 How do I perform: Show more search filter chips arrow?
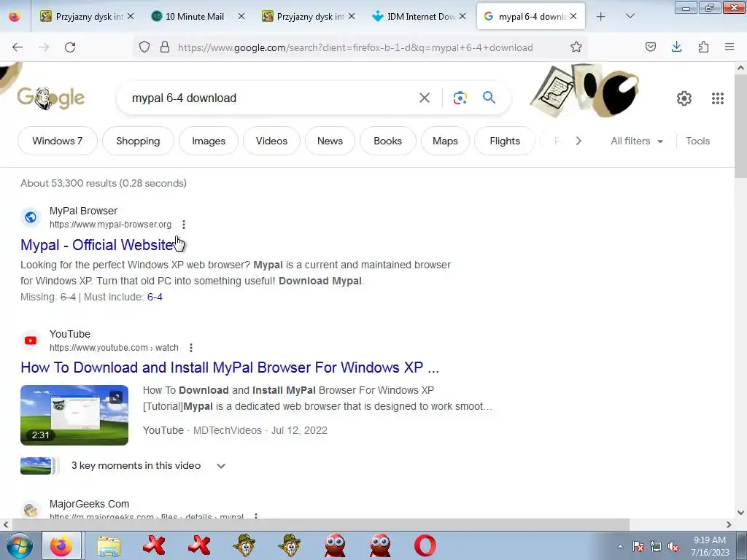[x=578, y=141]
